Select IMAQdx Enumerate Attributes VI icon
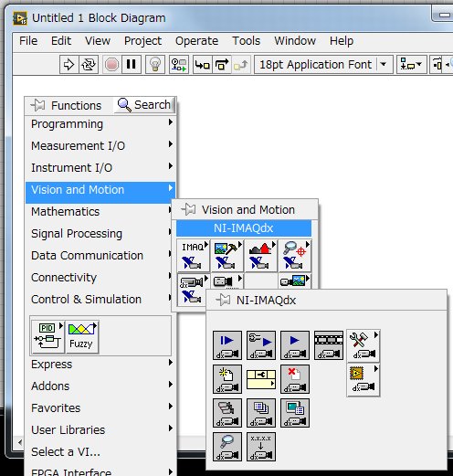 [x=295, y=413]
